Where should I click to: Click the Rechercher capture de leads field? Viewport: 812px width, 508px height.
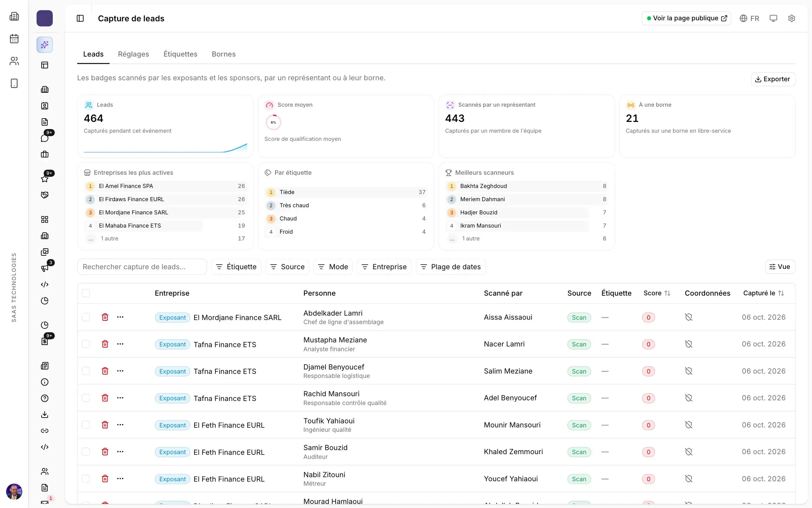tap(142, 267)
